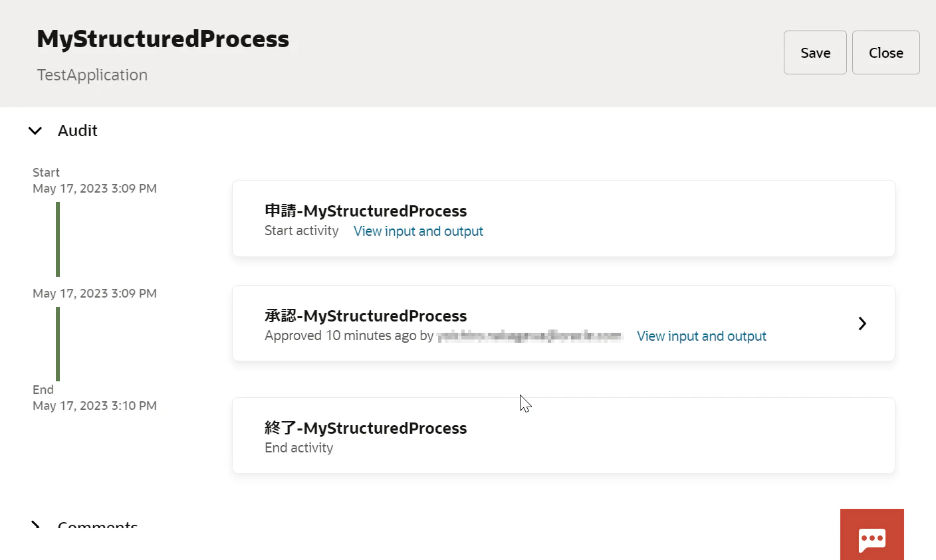Open View input and output for approved task
This screenshot has height=560, width=936.
point(701,336)
